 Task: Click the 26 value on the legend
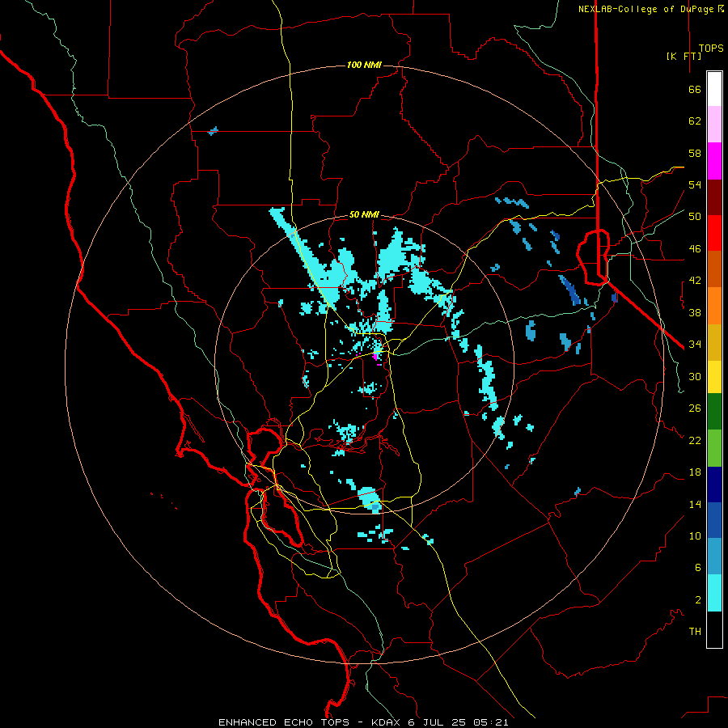[695, 408]
